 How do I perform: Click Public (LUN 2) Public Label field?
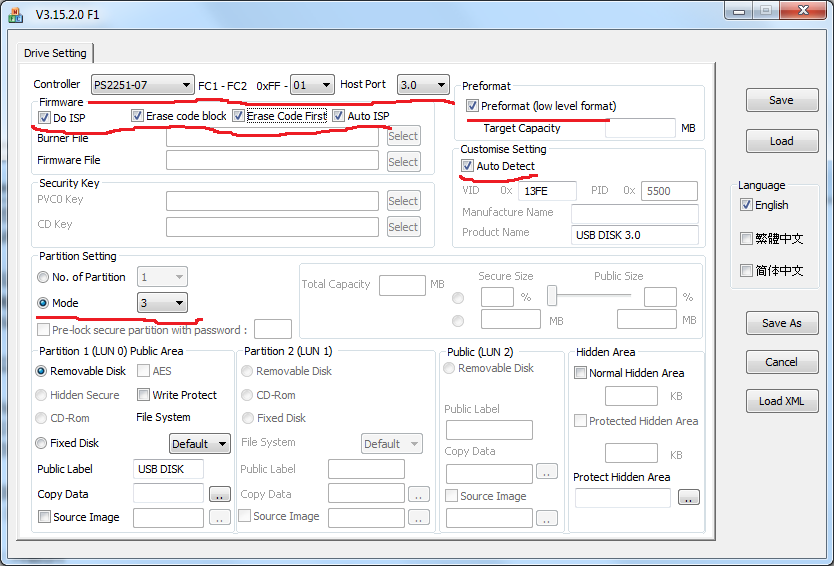coord(489,430)
